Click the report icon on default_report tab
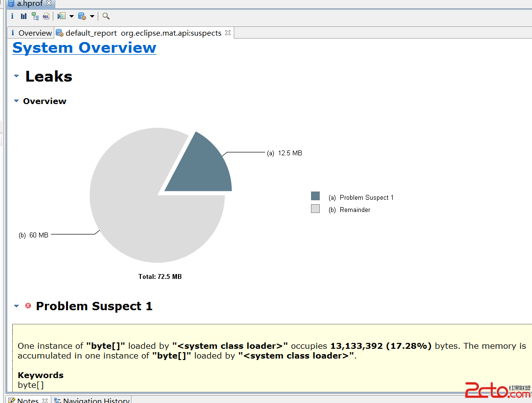 point(60,33)
